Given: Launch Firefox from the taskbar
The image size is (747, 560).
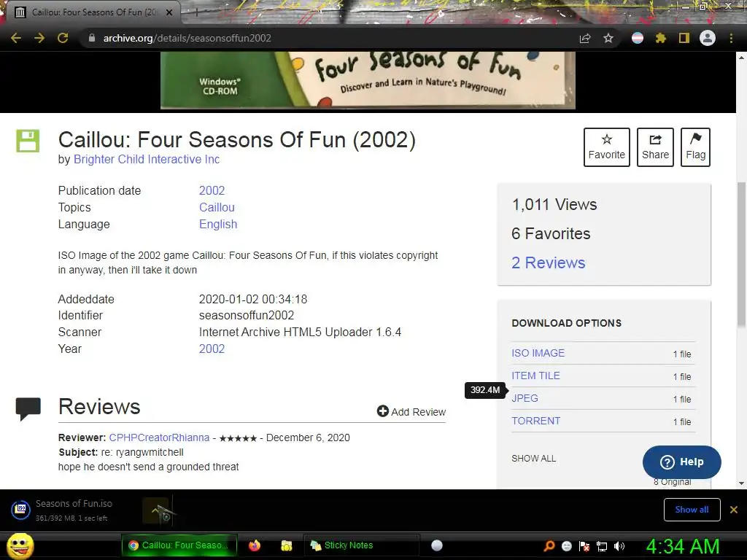Looking at the screenshot, I should pos(255,545).
